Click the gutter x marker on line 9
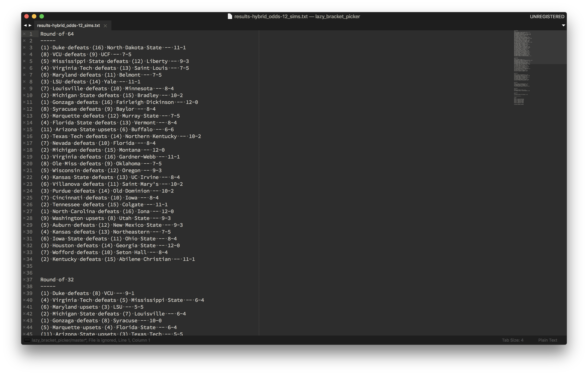Screen dimensions: 588x375 24,89
